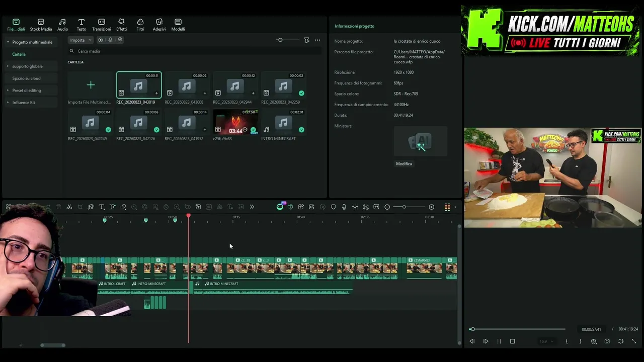Image resolution: width=644 pixels, height=362 pixels.
Task: Switch to the Stock Media tab
Action: point(41,25)
